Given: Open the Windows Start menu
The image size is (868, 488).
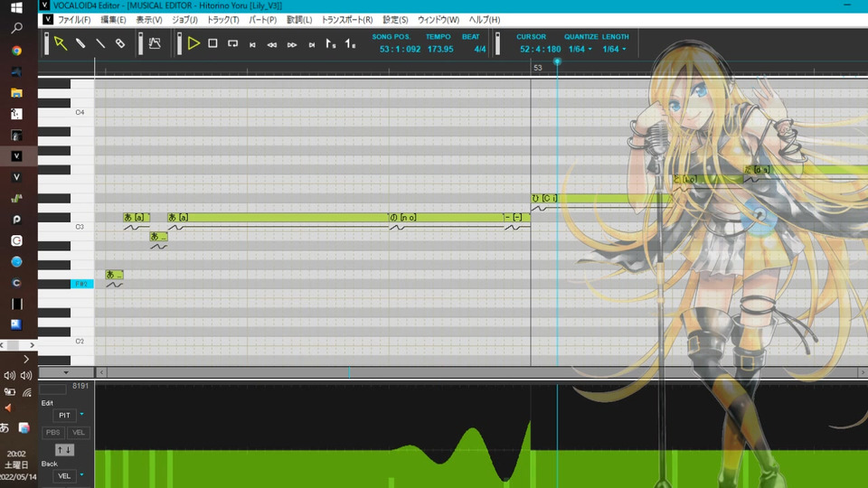Looking at the screenshot, I should [16, 8].
